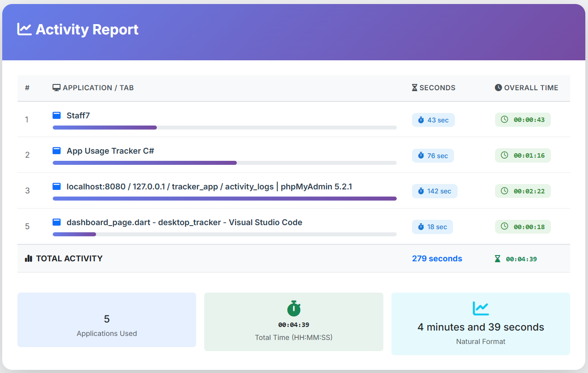
Task: Click the Seconds column header
Action: click(433, 88)
